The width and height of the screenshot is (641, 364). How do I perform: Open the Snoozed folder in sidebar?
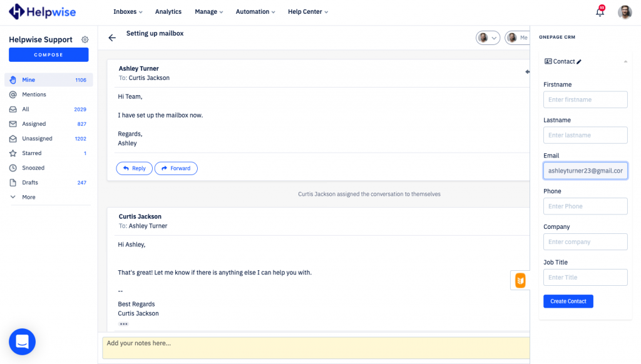pyautogui.click(x=33, y=168)
